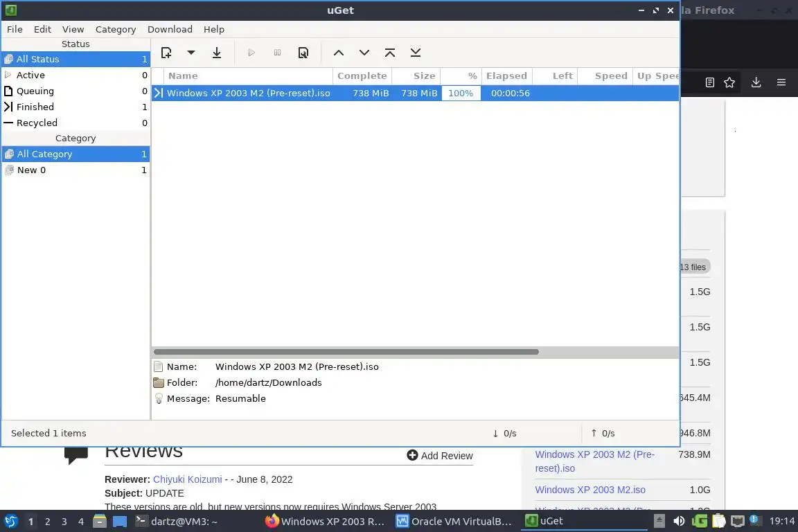The image size is (798, 532).
Task: Open Windows XP 2003 M2 (Pre-reset).iso link in Firefox
Action: tap(594, 461)
